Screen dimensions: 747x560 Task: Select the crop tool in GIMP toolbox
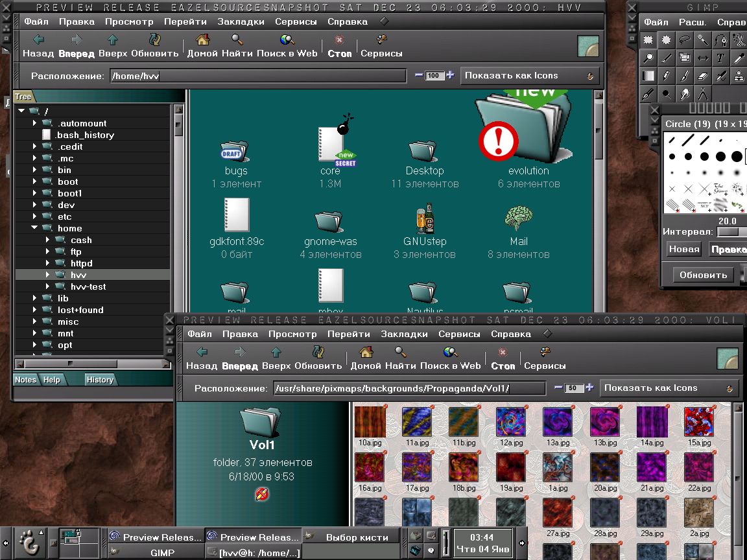point(684,58)
